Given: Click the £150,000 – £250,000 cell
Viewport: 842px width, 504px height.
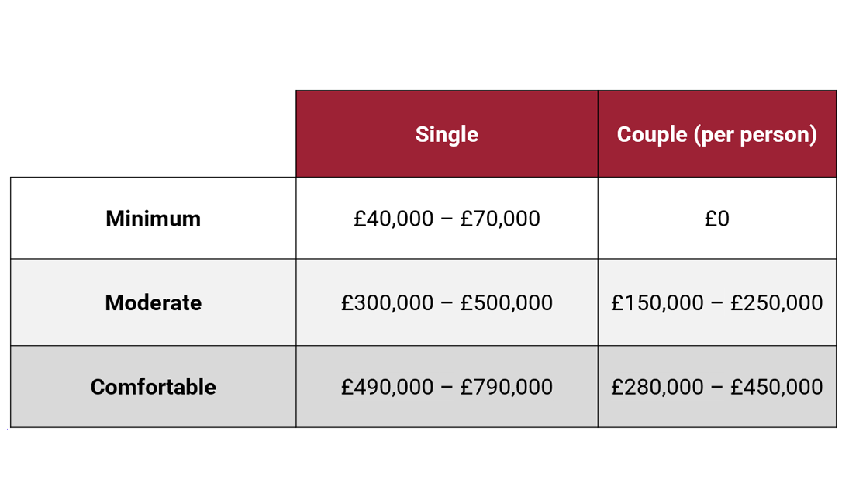Looking at the screenshot, I should pos(717,302).
